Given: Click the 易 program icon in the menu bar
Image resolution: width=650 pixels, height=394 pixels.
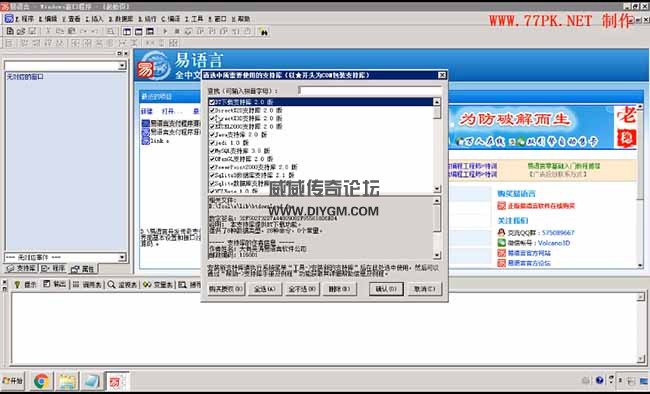Looking at the screenshot, I should 9,19.
